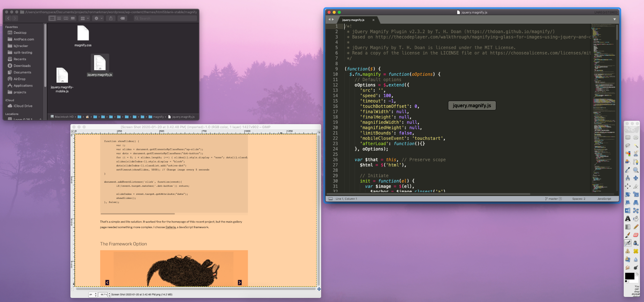Select the Move tool in toolbox
Viewport: 644px width, 302px height.
coord(636,178)
